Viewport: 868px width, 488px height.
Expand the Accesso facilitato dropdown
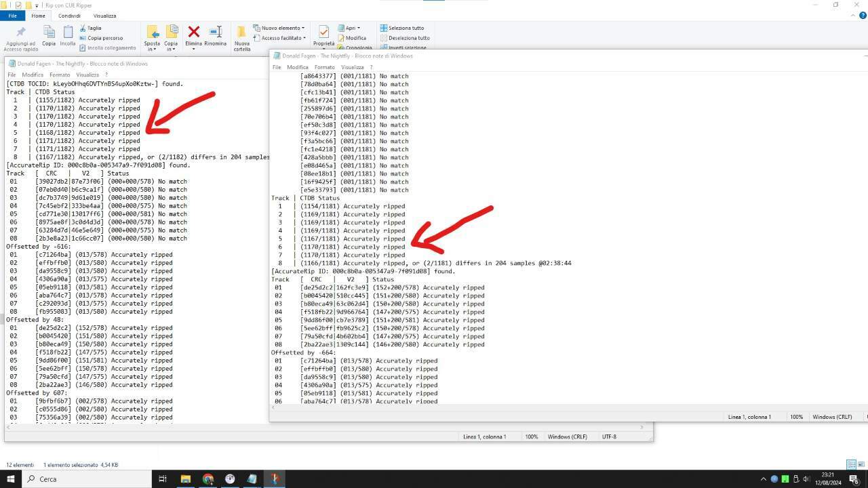pyautogui.click(x=280, y=38)
